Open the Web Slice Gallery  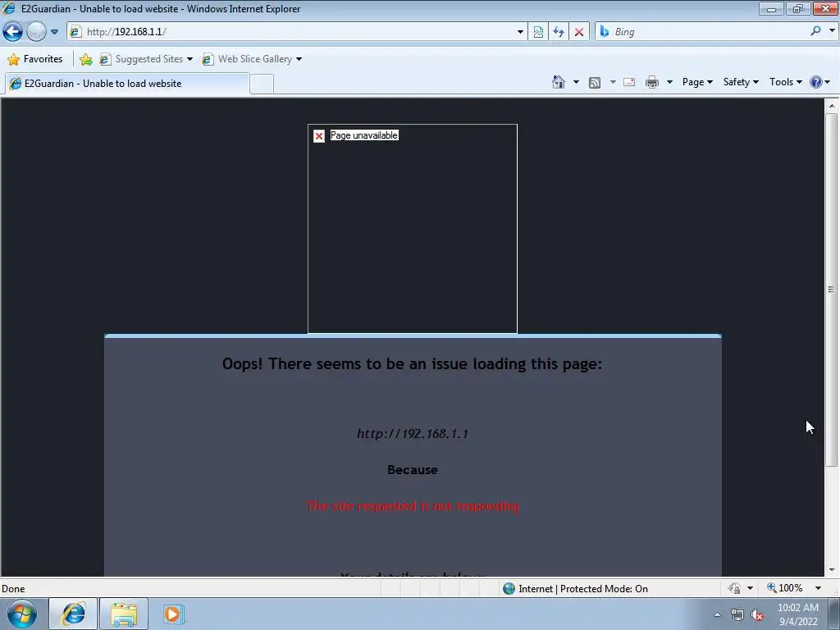tap(252, 59)
